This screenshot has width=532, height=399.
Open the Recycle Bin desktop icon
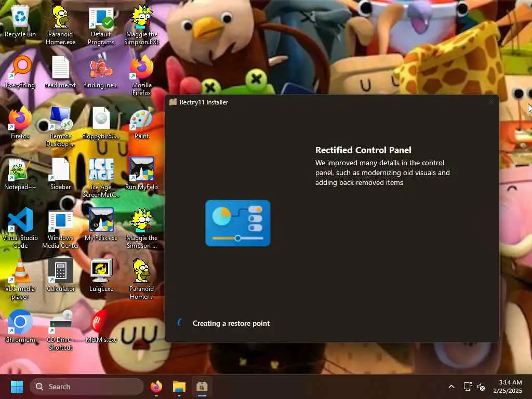coord(20,22)
